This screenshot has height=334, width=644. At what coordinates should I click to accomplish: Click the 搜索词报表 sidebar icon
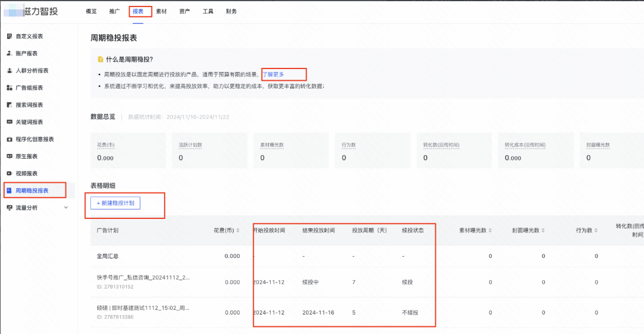[9, 105]
